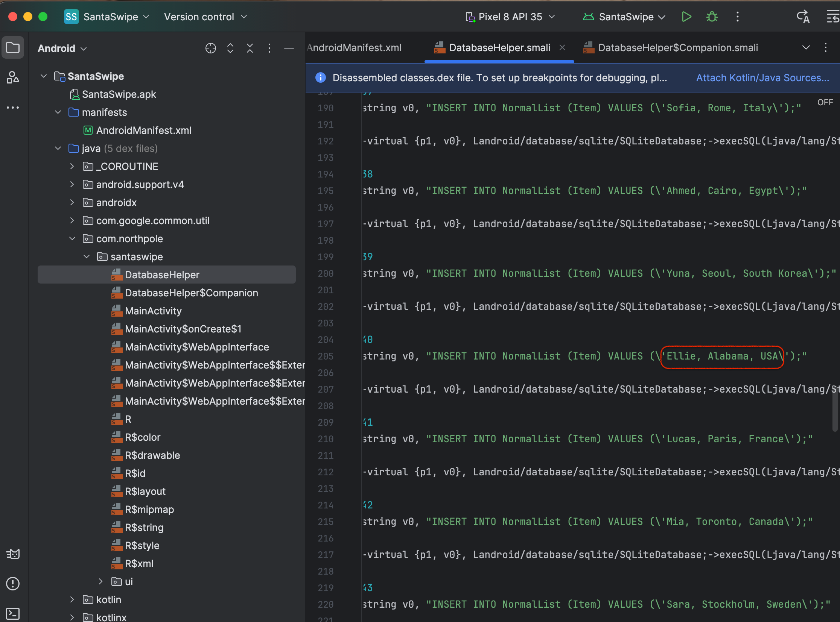Click the info icon in notification banner
This screenshot has height=622, width=840.
click(x=320, y=77)
